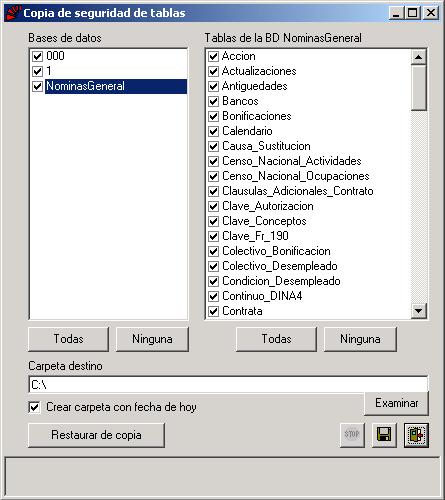Image resolution: width=445 pixels, height=500 pixels.
Task: Toggle the Antiguedades table checkbox
Action: point(213,86)
